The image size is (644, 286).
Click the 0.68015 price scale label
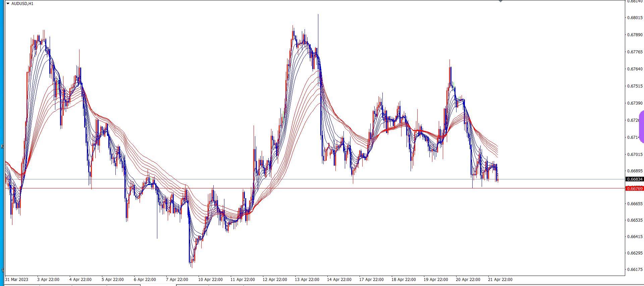(635, 18)
